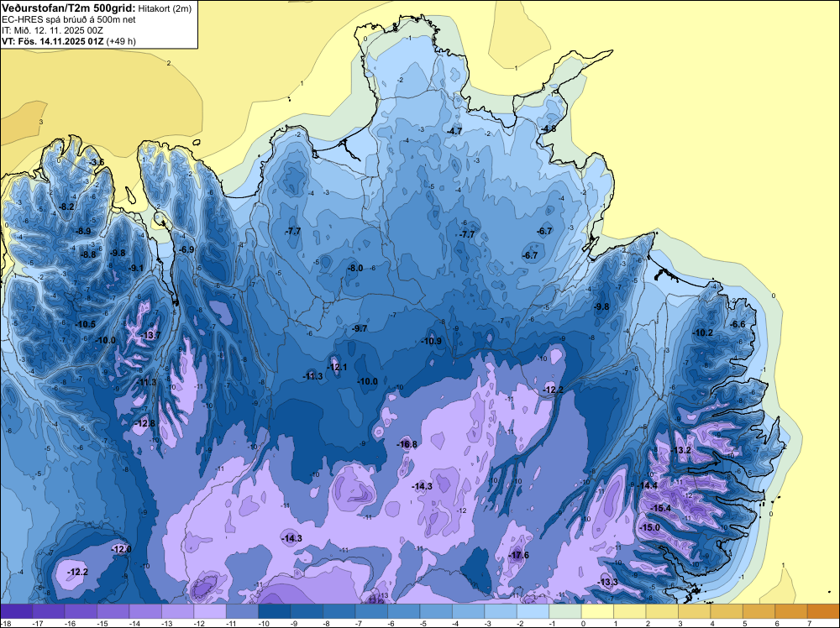Viewport: 840px width, 628px height.
Task: Click the -8.9 temperature label
Action: point(83,231)
